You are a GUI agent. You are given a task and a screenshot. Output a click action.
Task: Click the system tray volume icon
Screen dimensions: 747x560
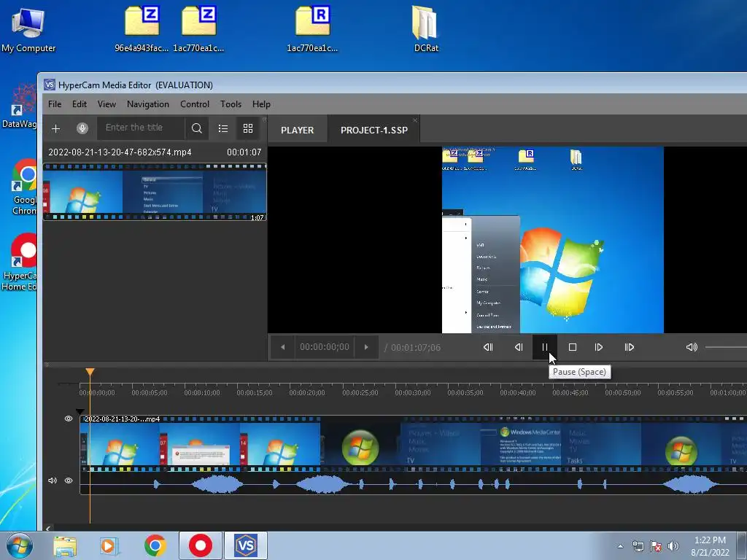pos(673,546)
